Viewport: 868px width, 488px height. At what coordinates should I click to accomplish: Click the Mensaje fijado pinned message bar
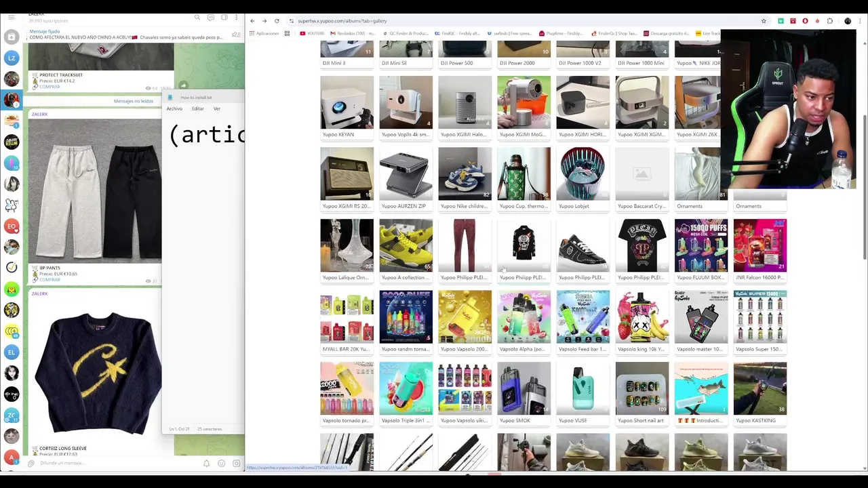125,35
